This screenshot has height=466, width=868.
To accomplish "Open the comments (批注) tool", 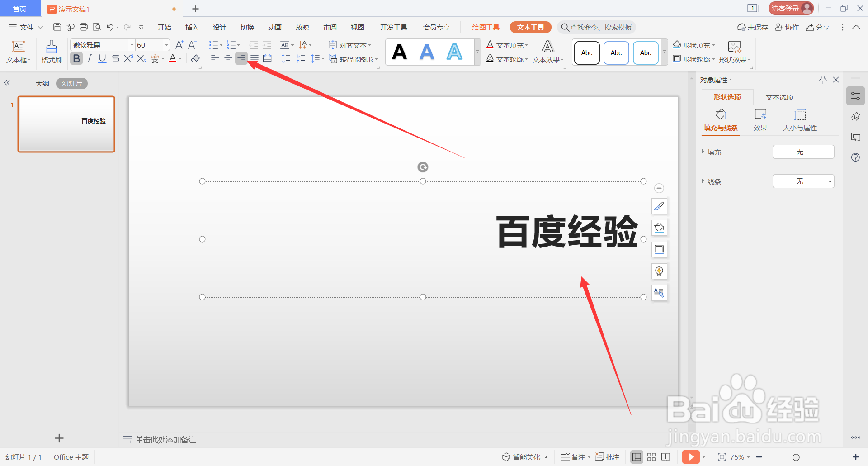I will (608, 457).
